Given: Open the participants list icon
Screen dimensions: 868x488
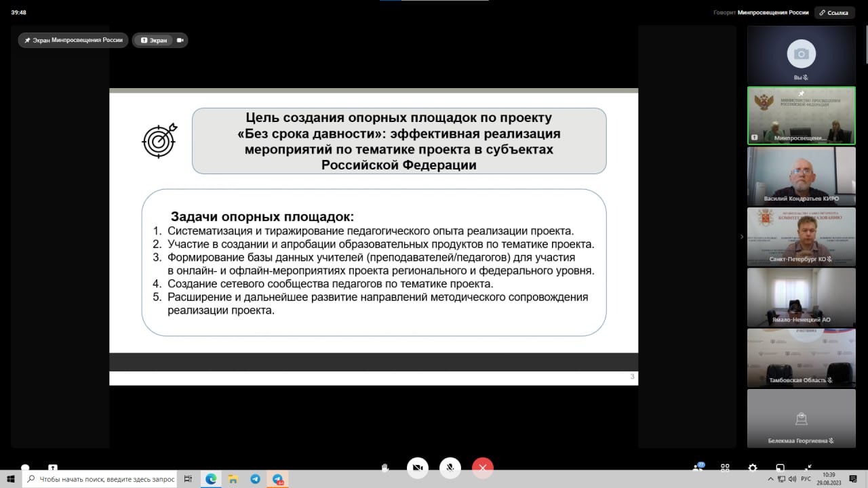Looking at the screenshot, I should [x=698, y=467].
